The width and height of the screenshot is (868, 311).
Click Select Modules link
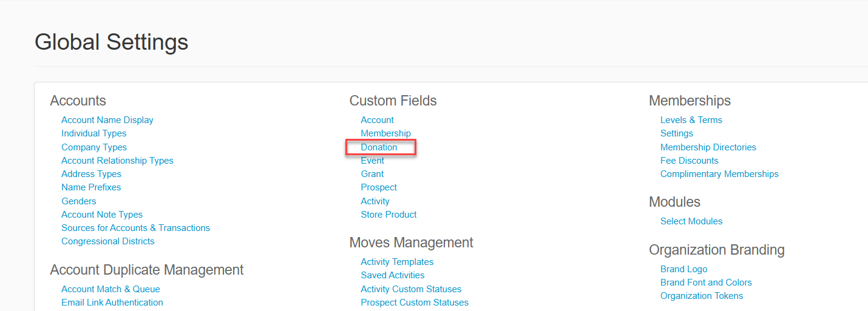click(691, 221)
